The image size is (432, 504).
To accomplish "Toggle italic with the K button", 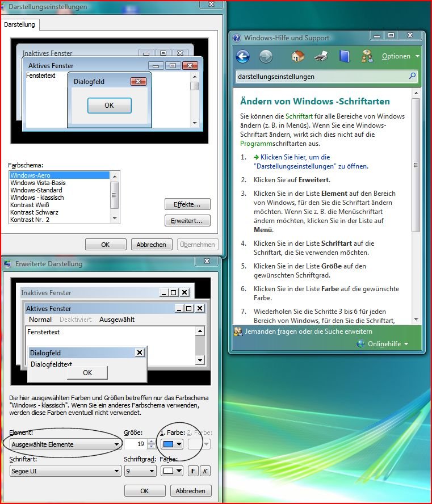I will tap(205, 471).
